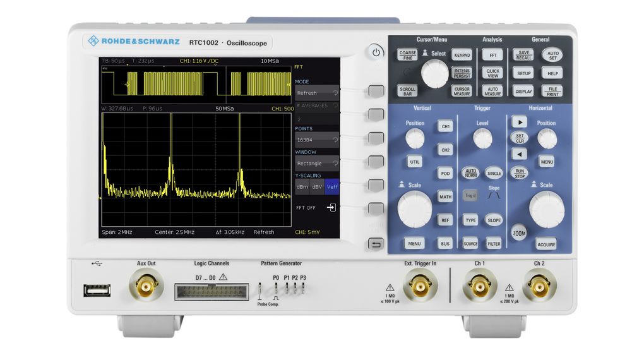Tap the ACQUIRE key
This screenshot has height=360, width=644.
pyautogui.click(x=546, y=244)
